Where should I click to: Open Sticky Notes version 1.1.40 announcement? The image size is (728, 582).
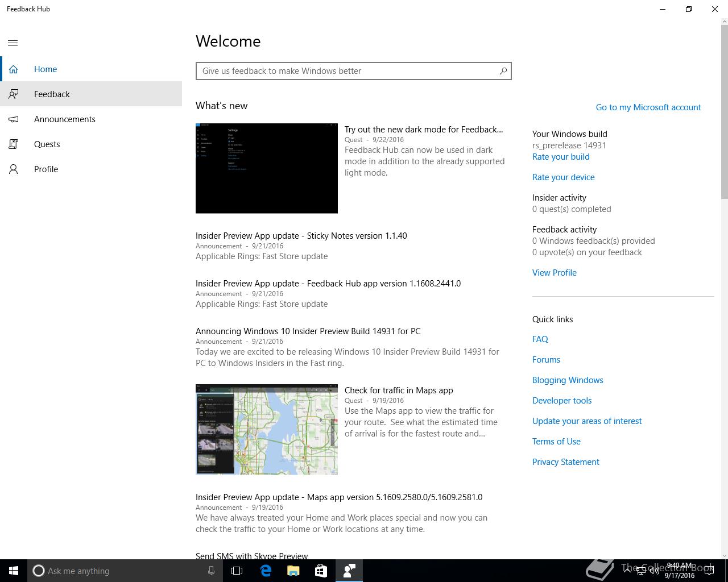click(301, 236)
